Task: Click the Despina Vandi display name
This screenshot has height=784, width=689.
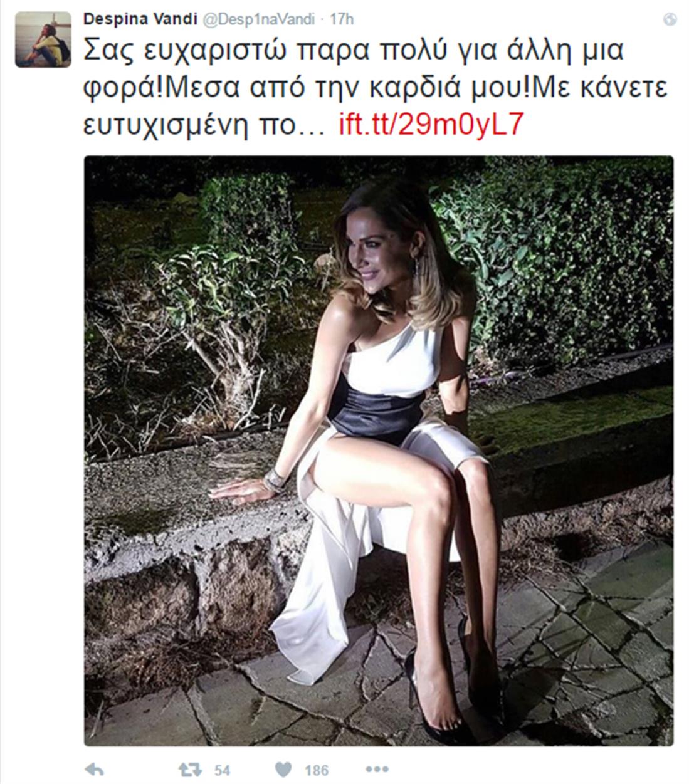Action: [x=125, y=19]
